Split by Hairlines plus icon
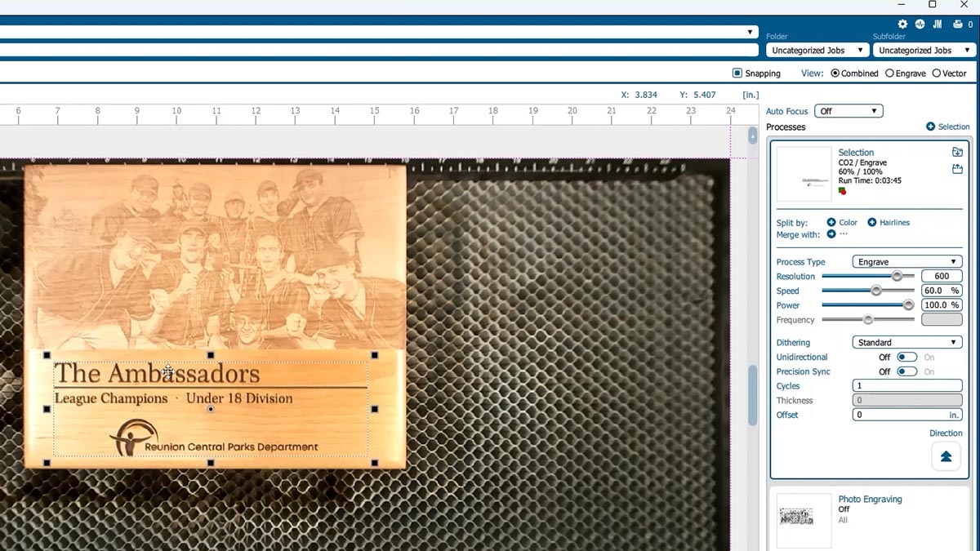The image size is (980, 551). [x=871, y=222]
